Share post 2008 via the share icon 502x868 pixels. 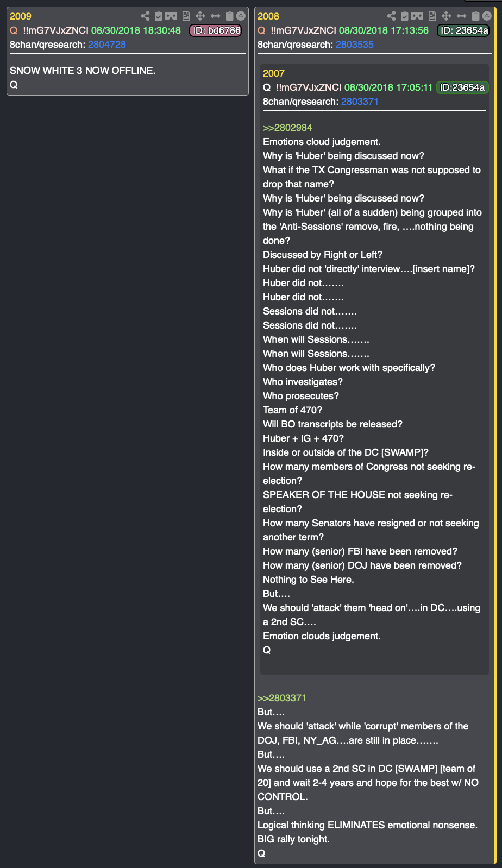pyautogui.click(x=391, y=16)
